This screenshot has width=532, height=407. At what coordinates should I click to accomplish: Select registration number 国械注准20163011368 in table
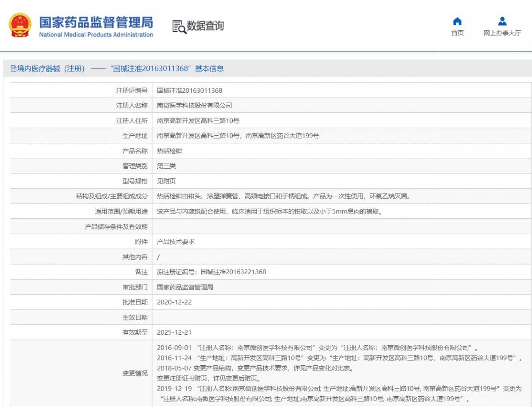pyautogui.click(x=189, y=91)
